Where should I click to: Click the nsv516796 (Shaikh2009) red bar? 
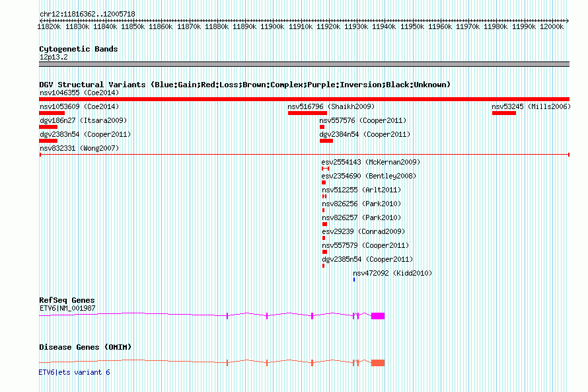[x=307, y=113]
